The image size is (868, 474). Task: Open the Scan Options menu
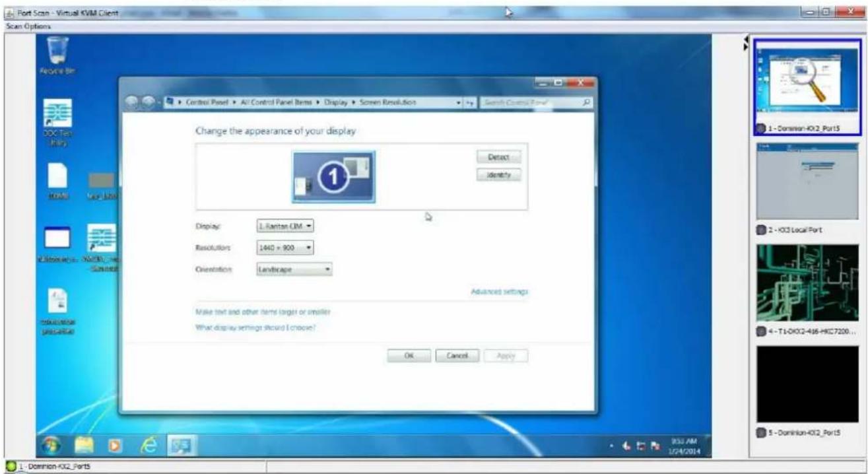click(x=28, y=26)
